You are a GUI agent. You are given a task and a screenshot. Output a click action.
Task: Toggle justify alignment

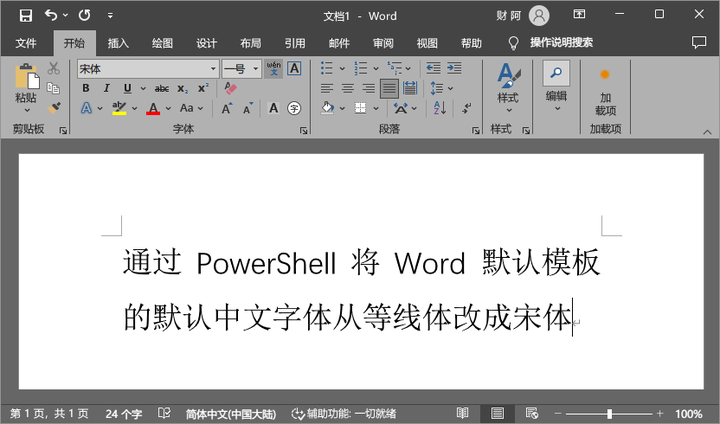tap(389, 88)
